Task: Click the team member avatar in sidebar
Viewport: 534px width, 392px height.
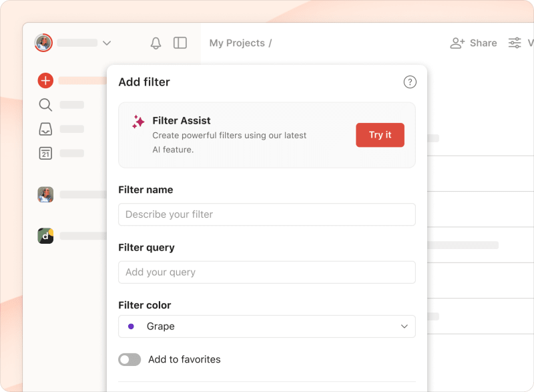Action: coord(45,195)
